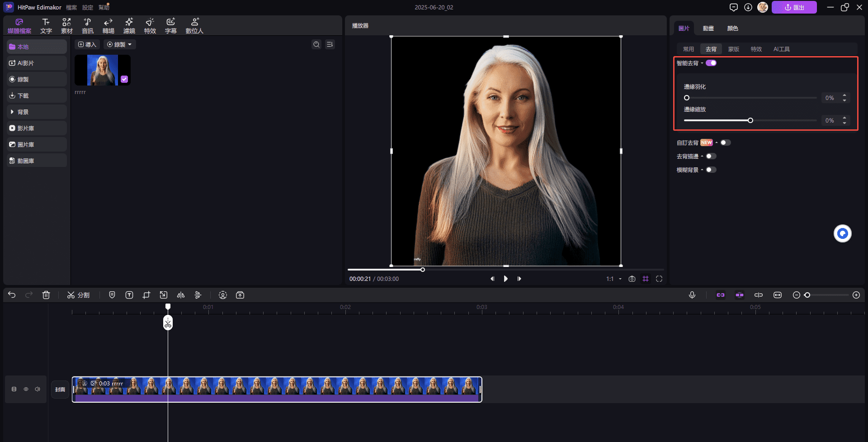Select the AI工具 sub-tab
Screen dimensions: 868x442
pos(782,49)
